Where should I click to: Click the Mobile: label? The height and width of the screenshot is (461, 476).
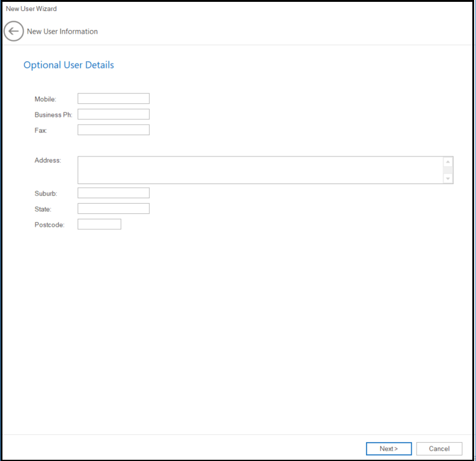click(45, 99)
